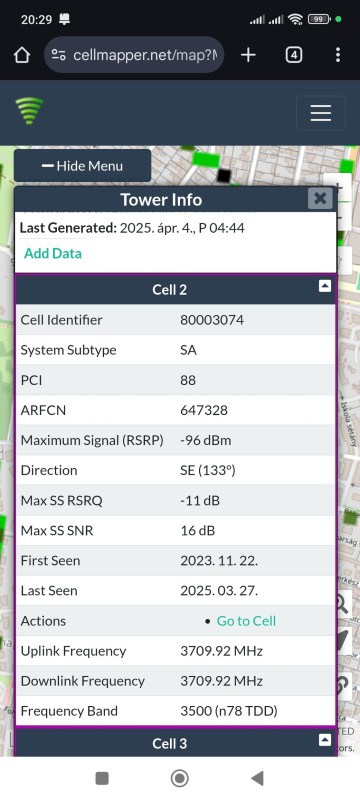Open the Go to Cell link
This screenshot has width=360, height=800.
(x=246, y=621)
